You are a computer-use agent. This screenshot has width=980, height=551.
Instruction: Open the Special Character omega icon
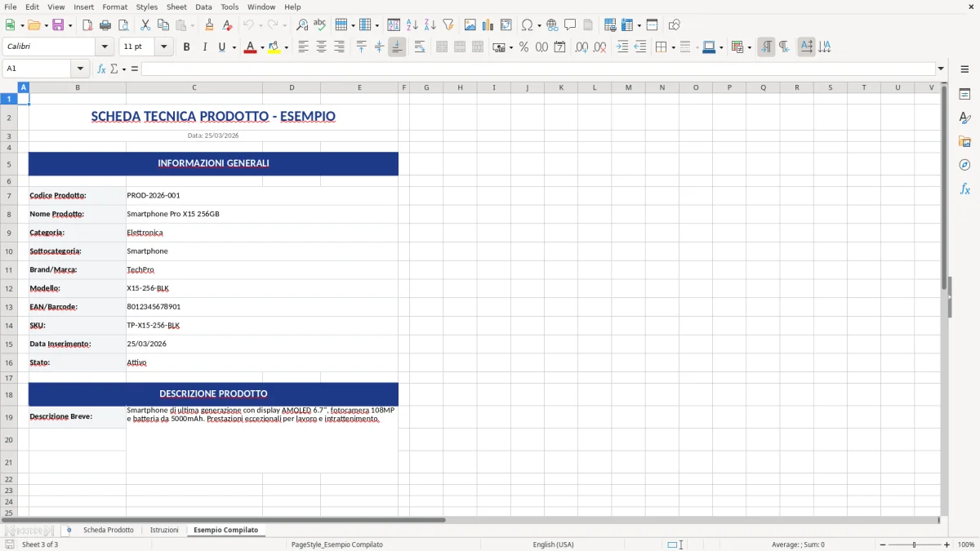tap(527, 25)
